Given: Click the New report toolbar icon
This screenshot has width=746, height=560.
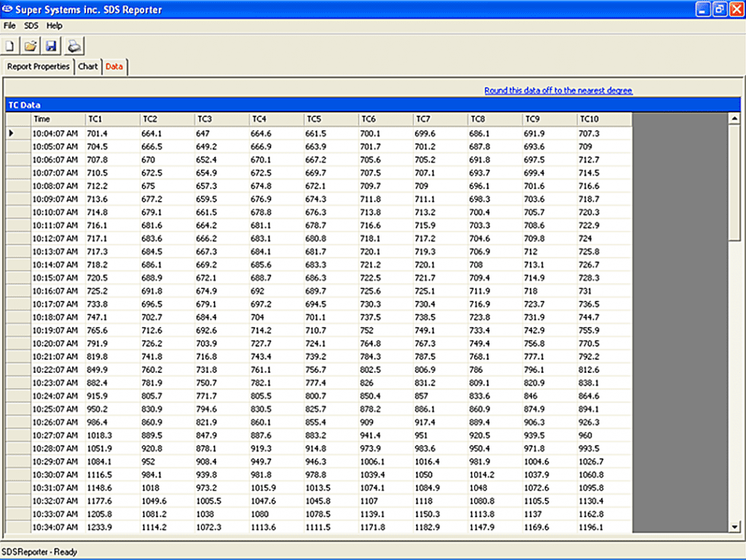Looking at the screenshot, I should 9,46.
